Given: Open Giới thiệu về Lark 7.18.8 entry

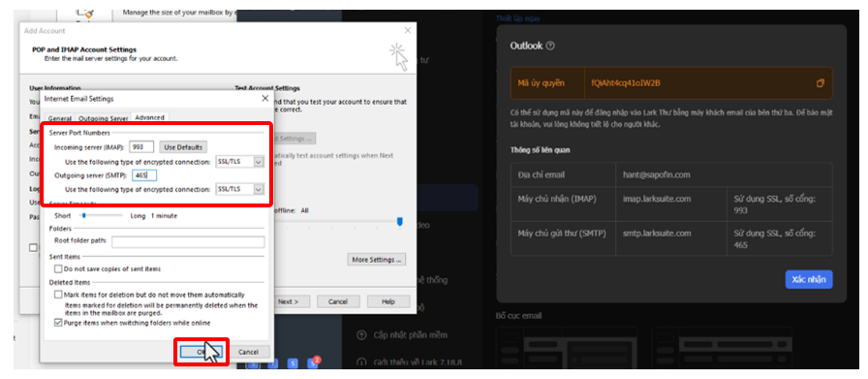Looking at the screenshot, I should [418, 363].
